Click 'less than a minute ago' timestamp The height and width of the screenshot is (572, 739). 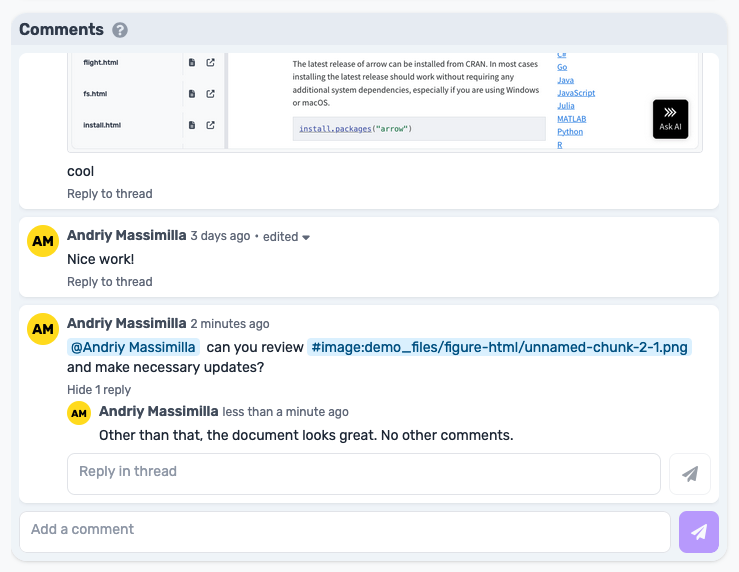pyautogui.click(x=286, y=412)
